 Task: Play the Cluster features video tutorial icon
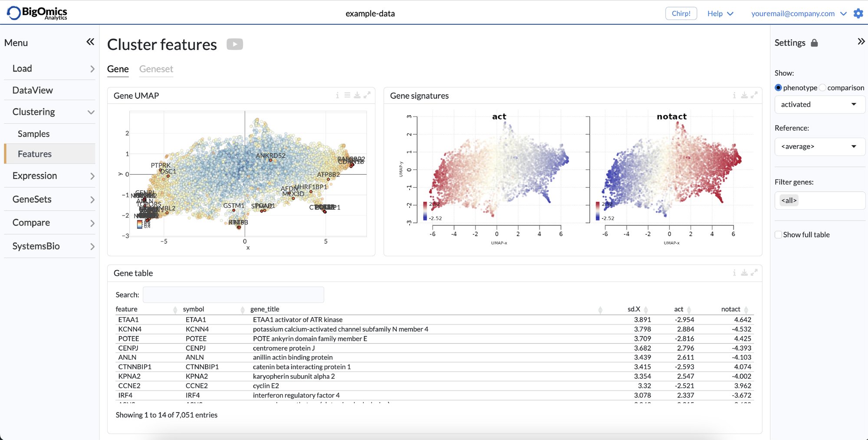click(235, 44)
